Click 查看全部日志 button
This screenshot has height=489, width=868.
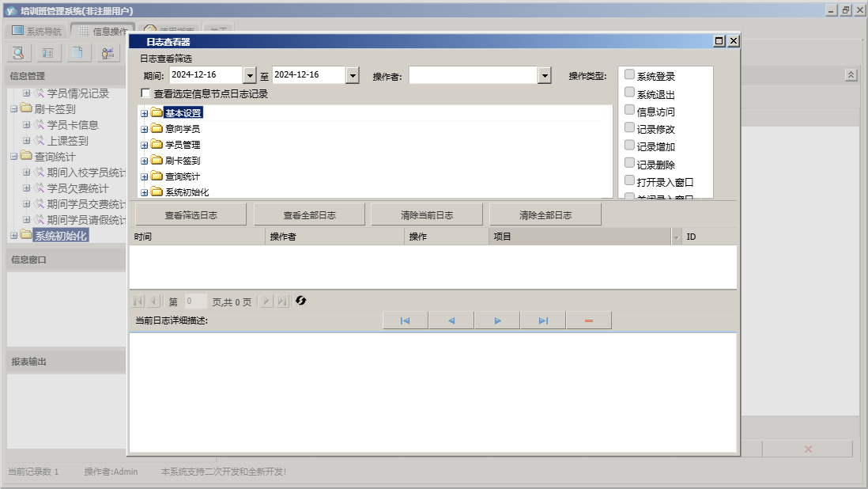click(309, 215)
